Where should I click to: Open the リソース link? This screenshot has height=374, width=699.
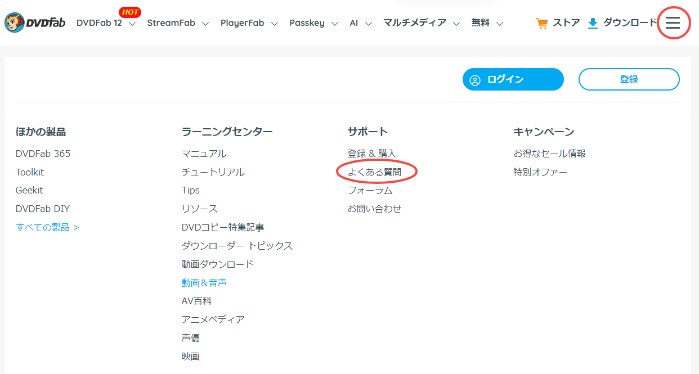pyautogui.click(x=199, y=209)
